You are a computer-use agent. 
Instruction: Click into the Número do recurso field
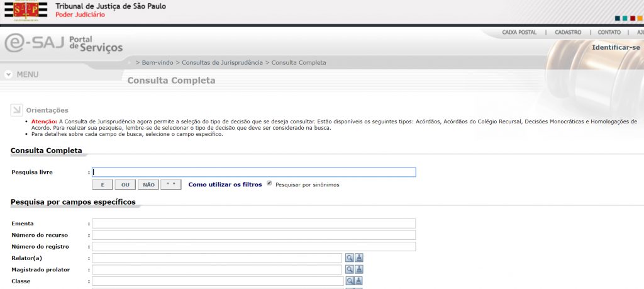(x=254, y=235)
